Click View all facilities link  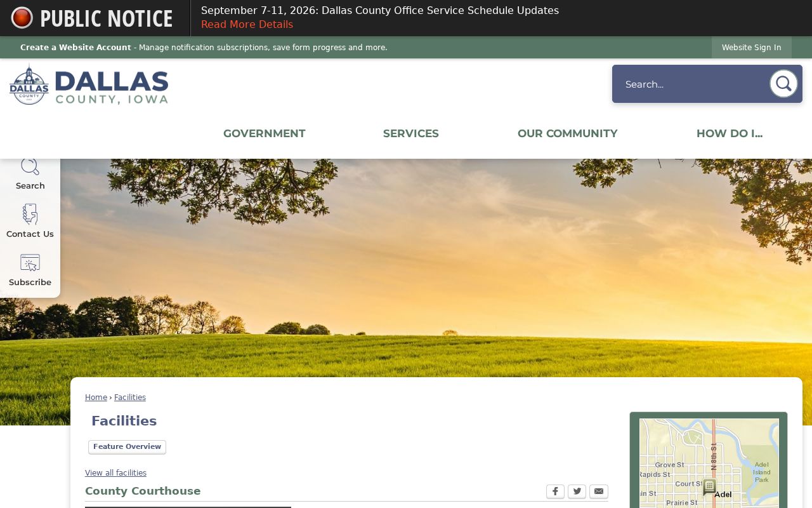(x=115, y=473)
